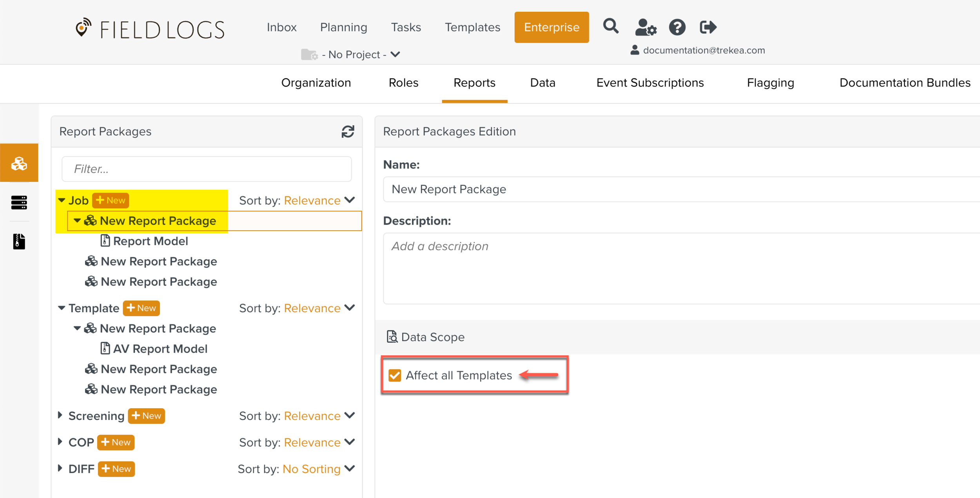Refresh the Report Packages list
The image size is (980, 498).
pyautogui.click(x=348, y=132)
